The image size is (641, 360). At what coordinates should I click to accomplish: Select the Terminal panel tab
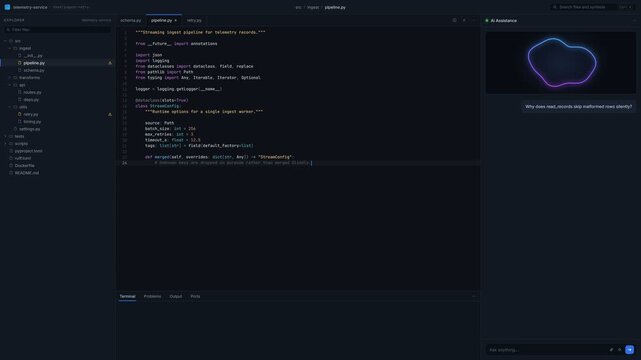pyautogui.click(x=127, y=296)
